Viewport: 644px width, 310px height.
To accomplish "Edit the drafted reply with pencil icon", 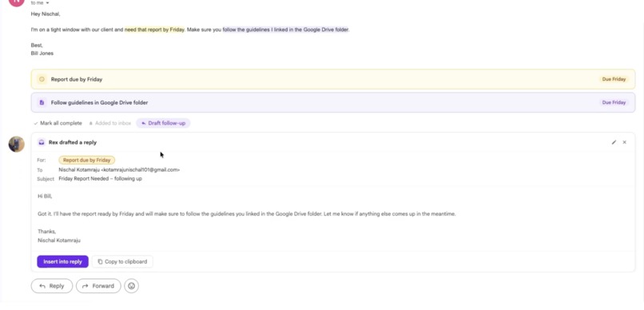I will [614, 142].
